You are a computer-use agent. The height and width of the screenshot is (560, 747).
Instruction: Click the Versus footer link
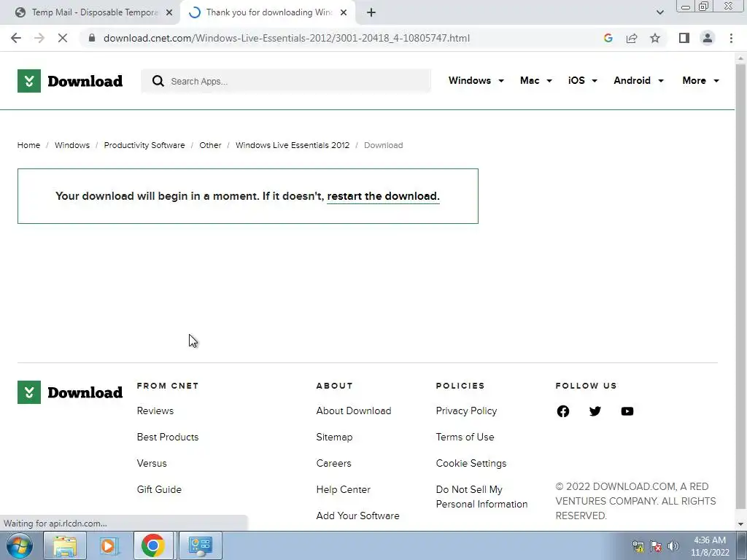152,463
